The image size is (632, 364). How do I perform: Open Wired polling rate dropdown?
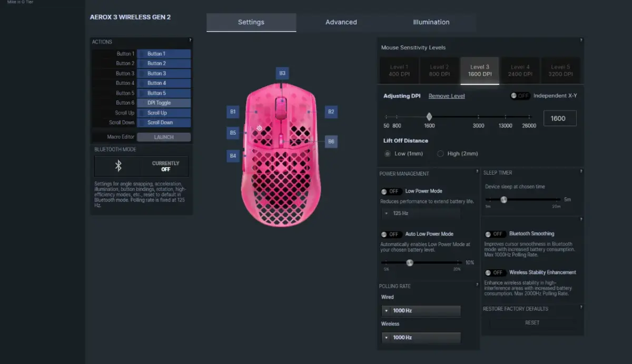[421, 310]
